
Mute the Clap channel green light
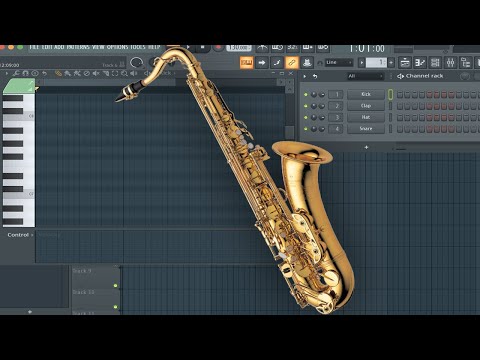click(x=306, y=106)
